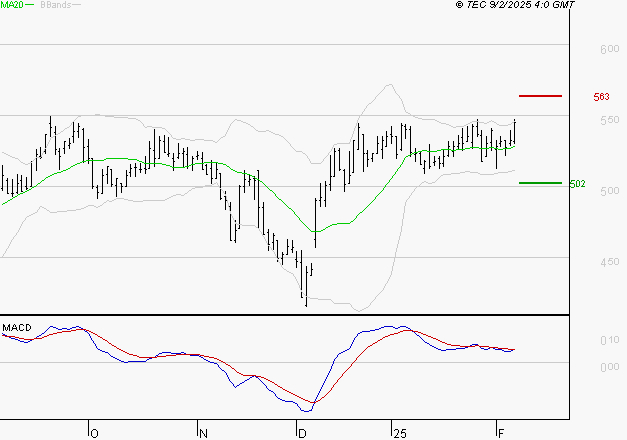Viewport: 627px width, 440px height.
Task: Click the BBands legend label
Action: point(56,5)
